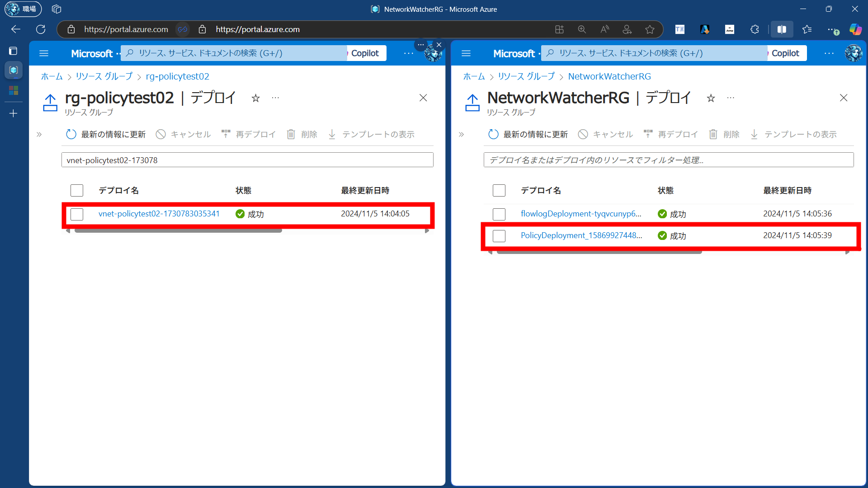
Task: Open the right pane portal hamburger menu
Action: pos(466,53)
